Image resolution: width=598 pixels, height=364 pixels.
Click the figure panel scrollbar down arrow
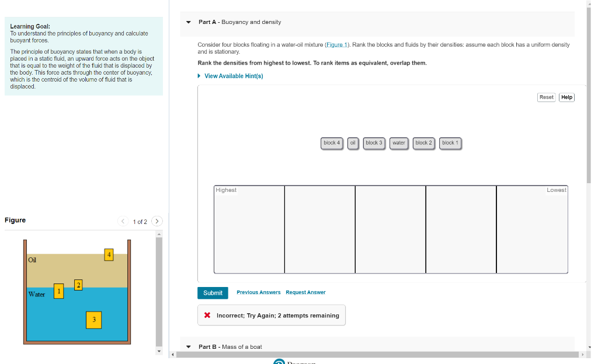[x=159, y=351]
